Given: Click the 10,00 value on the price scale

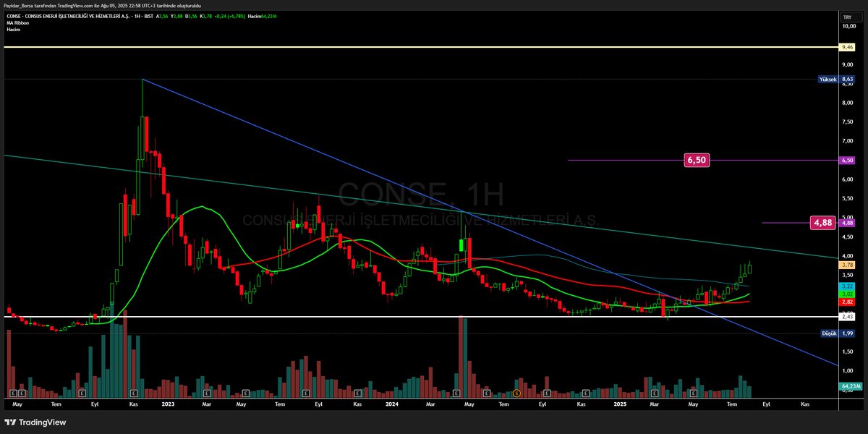Looking at the screenshot, I should 849,26.
